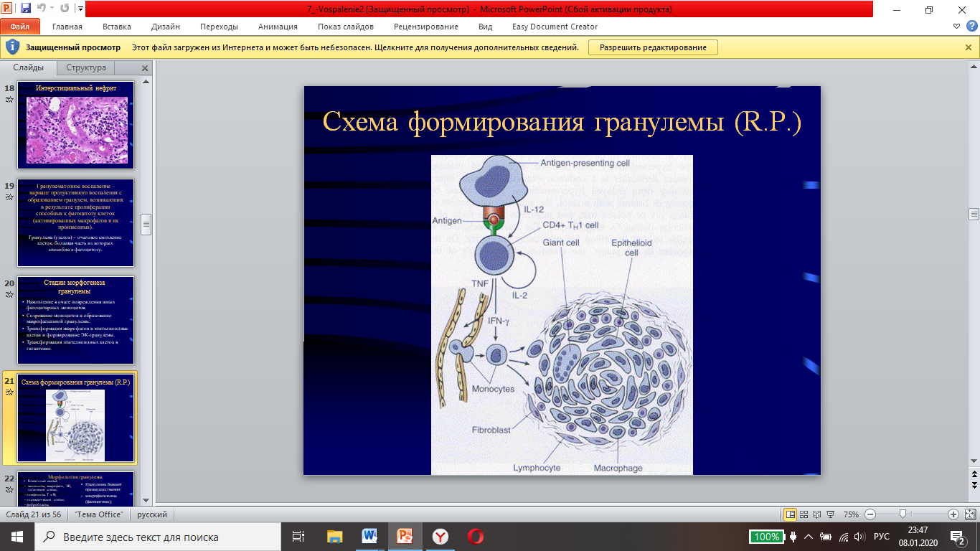Click the "Тема Office" status bar entry
Image resolution: width=980 pixels, height=551 pixels.
[x=99, y=514]
